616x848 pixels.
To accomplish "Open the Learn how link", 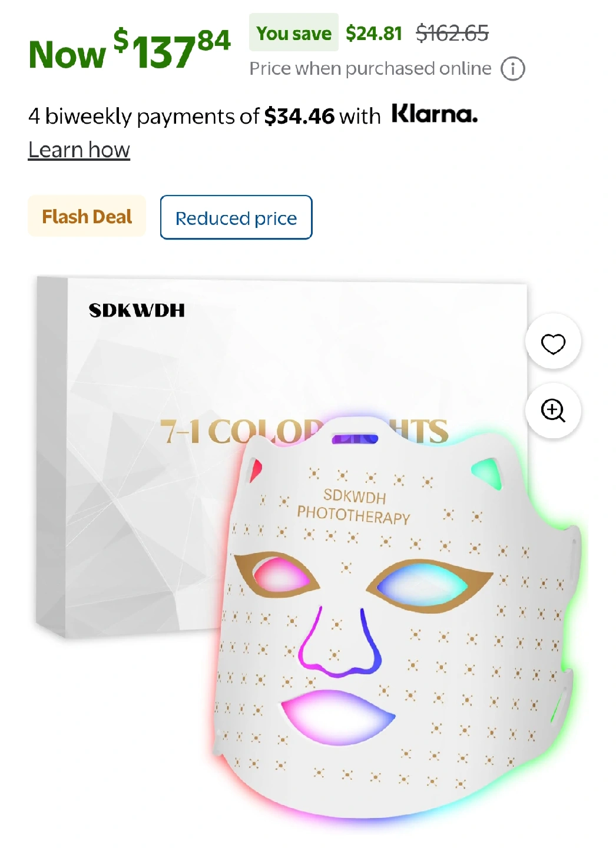I will (x=79, y=150).
